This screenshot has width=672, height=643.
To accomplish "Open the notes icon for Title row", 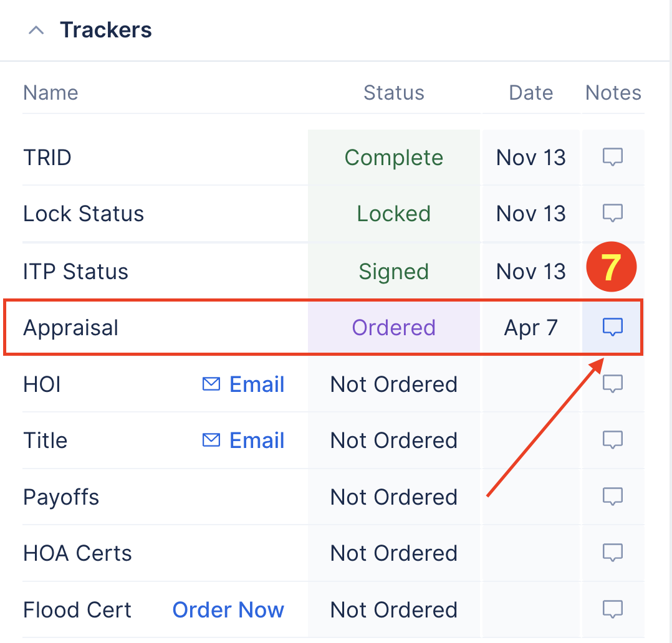I will point(613,440).
